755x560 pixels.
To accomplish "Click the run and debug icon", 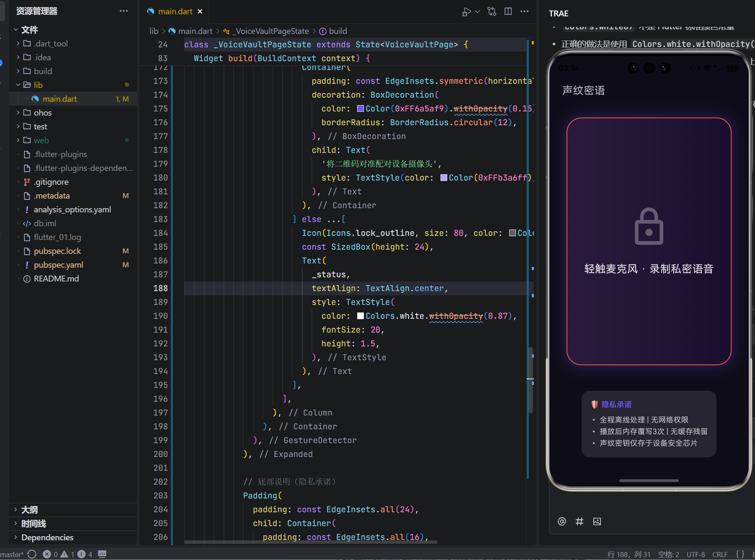I will 466,12.
